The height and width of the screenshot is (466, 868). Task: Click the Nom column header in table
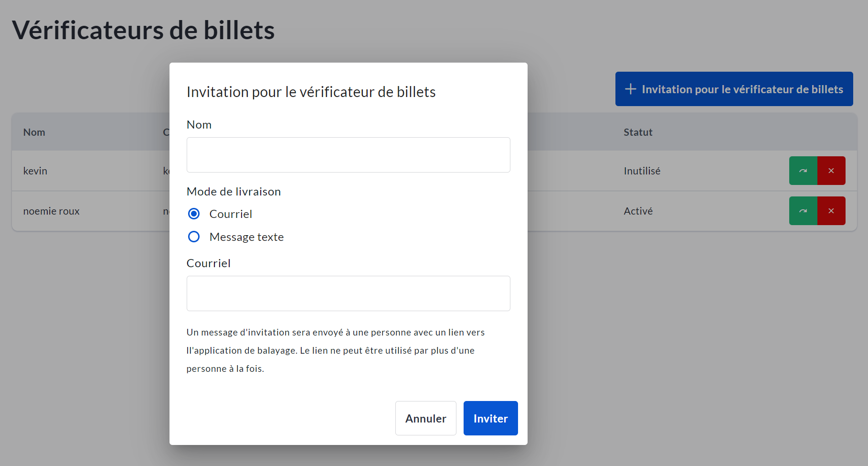click(x=34, y=132)
